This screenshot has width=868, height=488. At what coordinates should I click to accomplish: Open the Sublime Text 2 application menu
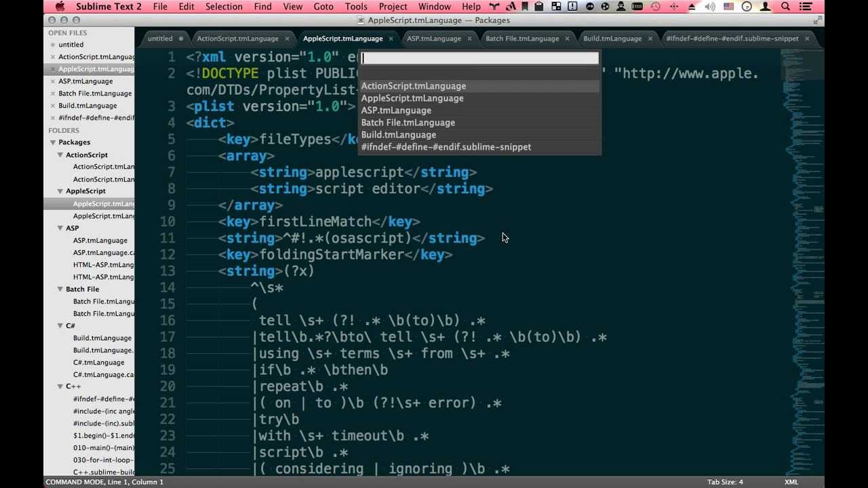pyautogui.click(x=108, y=7)
